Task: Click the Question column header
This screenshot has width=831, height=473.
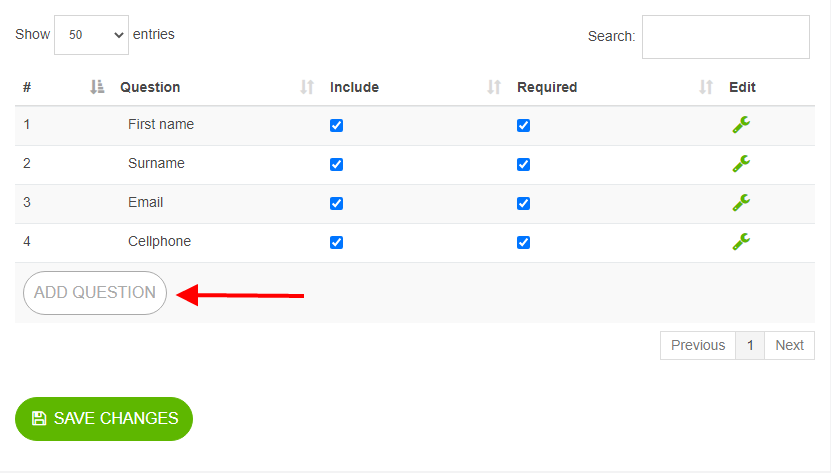Action: [150, 87]
